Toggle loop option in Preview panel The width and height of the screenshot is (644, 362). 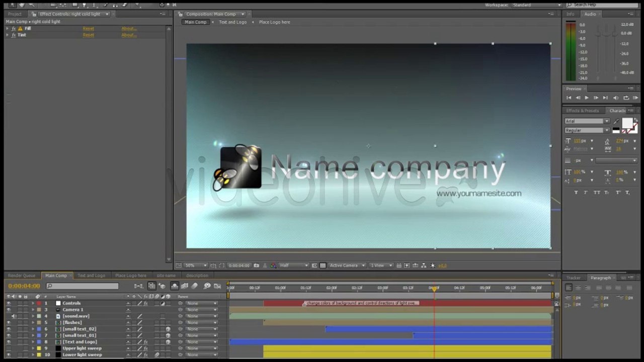pyautogui.click(x=626, y=98)
